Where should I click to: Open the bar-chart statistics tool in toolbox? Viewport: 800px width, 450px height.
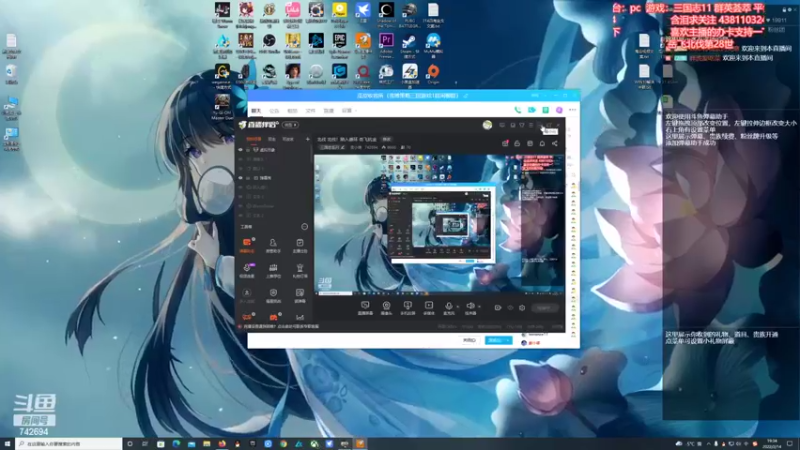pos(299,317)
